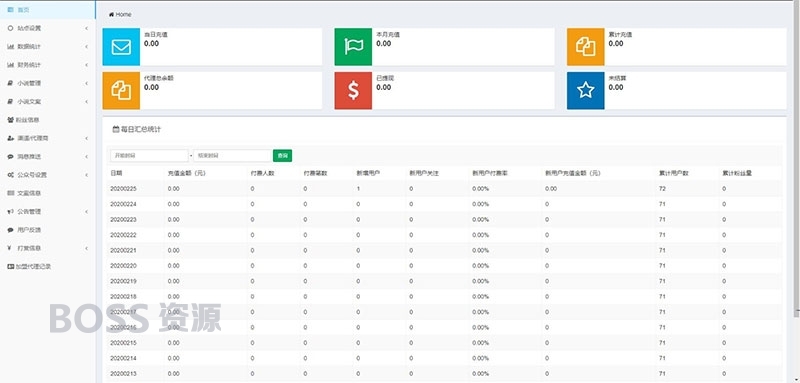Expand the 公众号设置 submenu chevron
800x383 pixels.
[x=87, y=175]
